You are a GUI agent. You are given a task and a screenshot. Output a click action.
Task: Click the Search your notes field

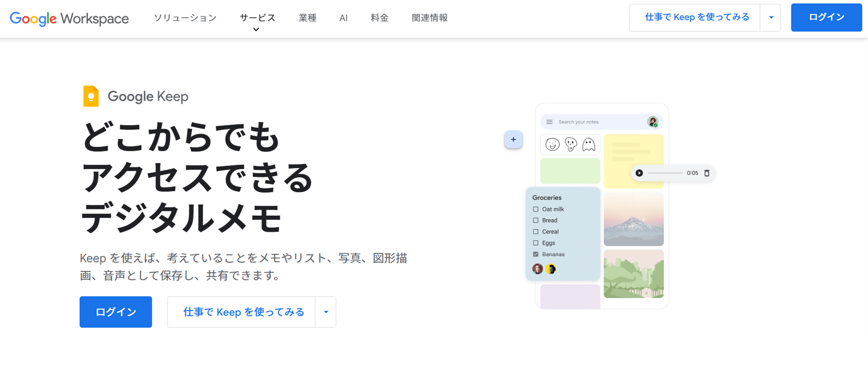601,122
